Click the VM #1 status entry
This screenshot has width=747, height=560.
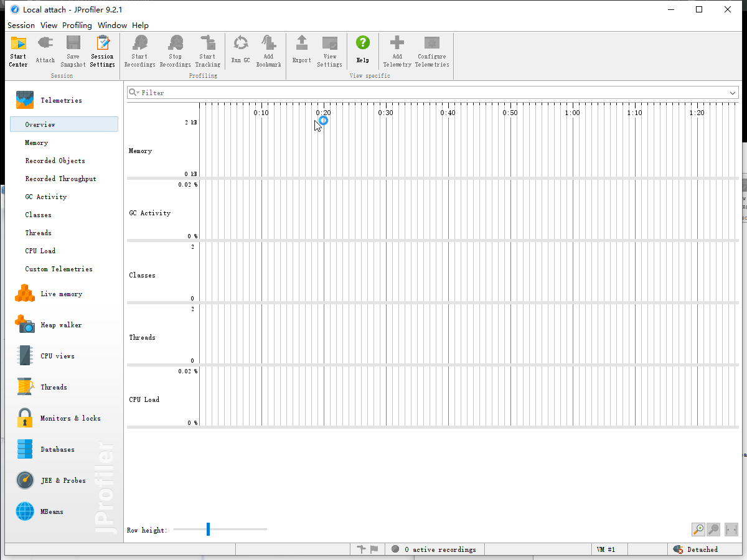606,549
